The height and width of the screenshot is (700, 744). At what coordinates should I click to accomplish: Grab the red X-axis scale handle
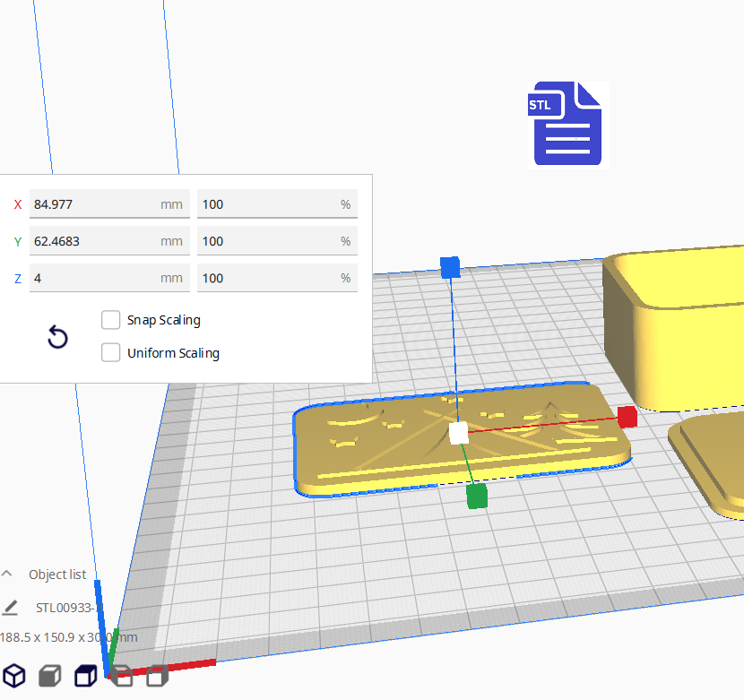pos(627,416)
